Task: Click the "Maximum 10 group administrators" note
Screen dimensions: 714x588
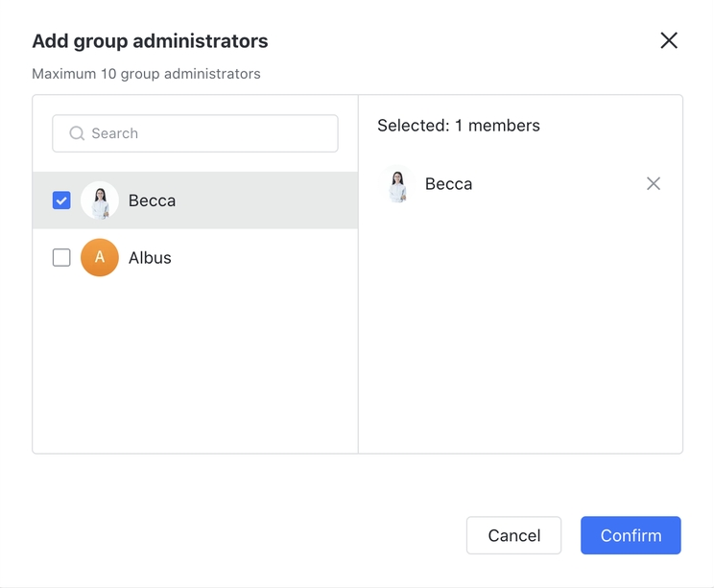Action: point(146,74)
